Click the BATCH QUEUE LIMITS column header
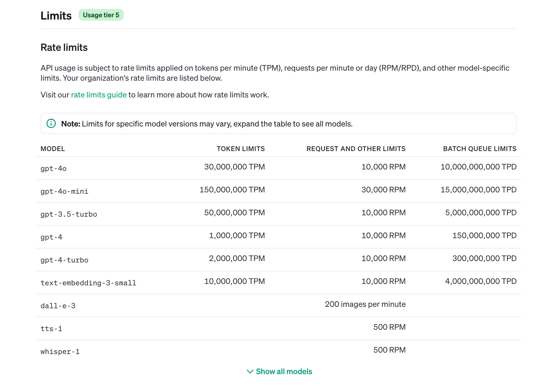 coord(480,149)
